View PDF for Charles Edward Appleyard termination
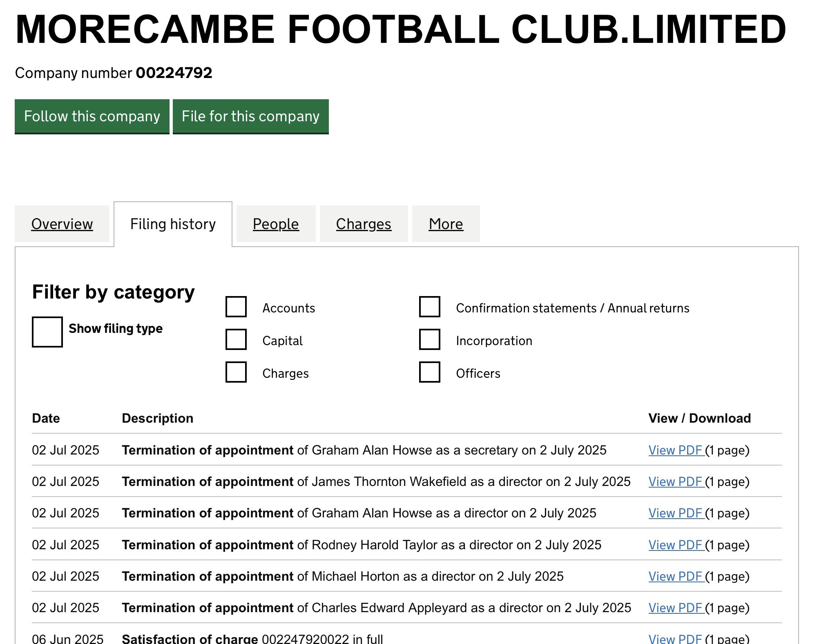817x644 pixels. pyautogui.click(x=676, y=608)
